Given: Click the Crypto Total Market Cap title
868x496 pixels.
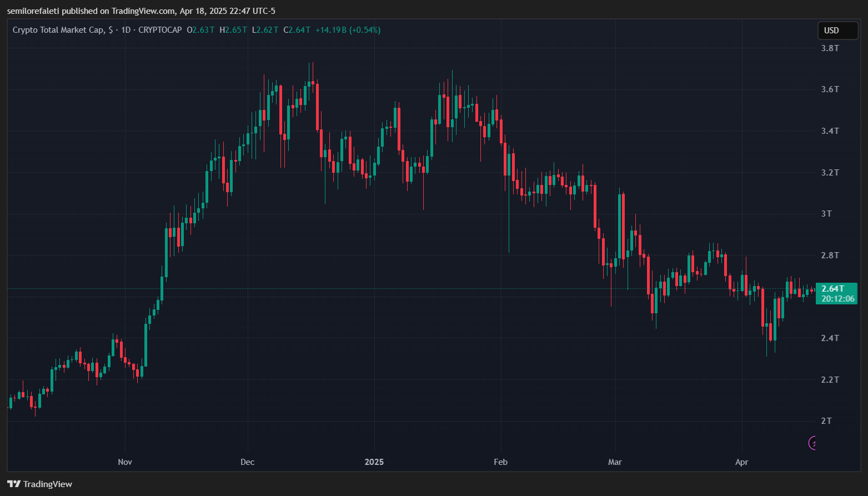Looking at the screenshot, I should [58, 30].
